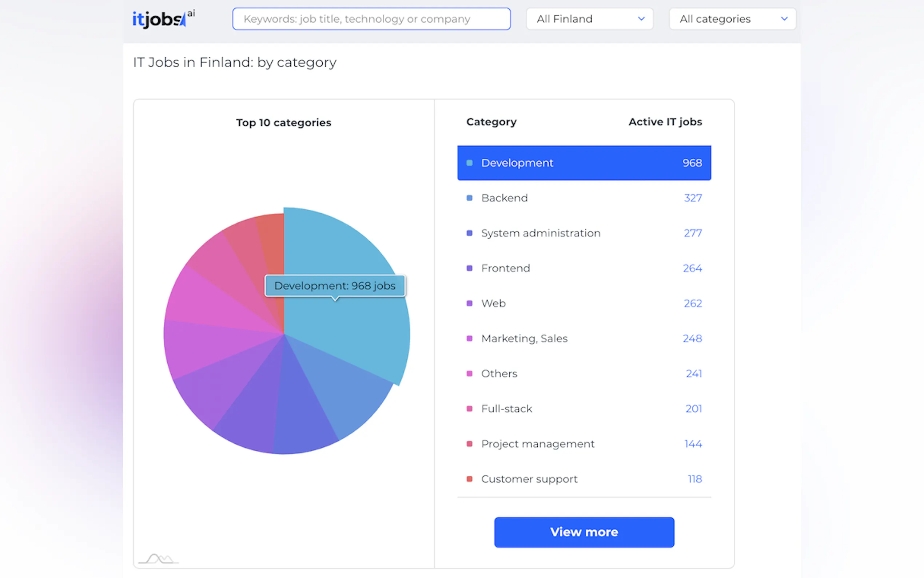Click the Category column header

(491, 122)
